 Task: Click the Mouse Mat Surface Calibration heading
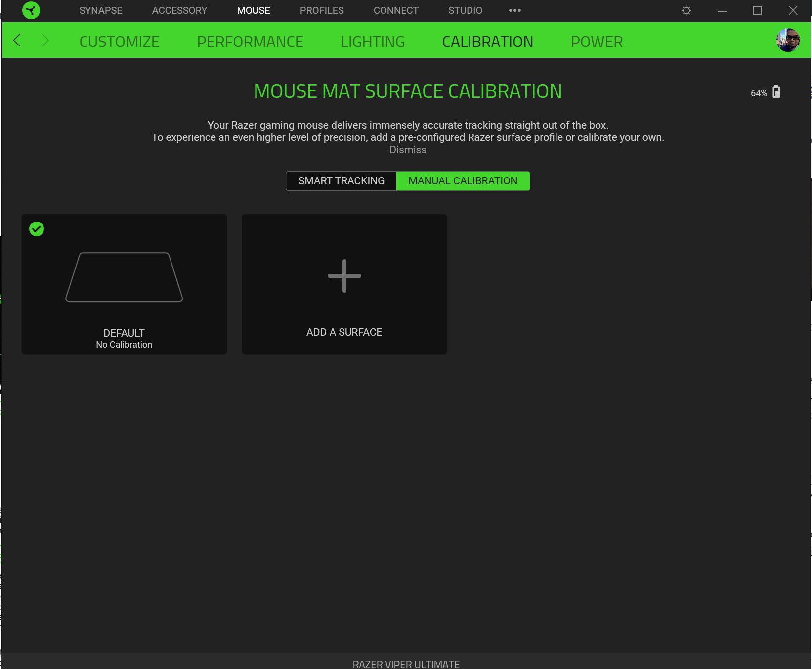tap(408, 91)
